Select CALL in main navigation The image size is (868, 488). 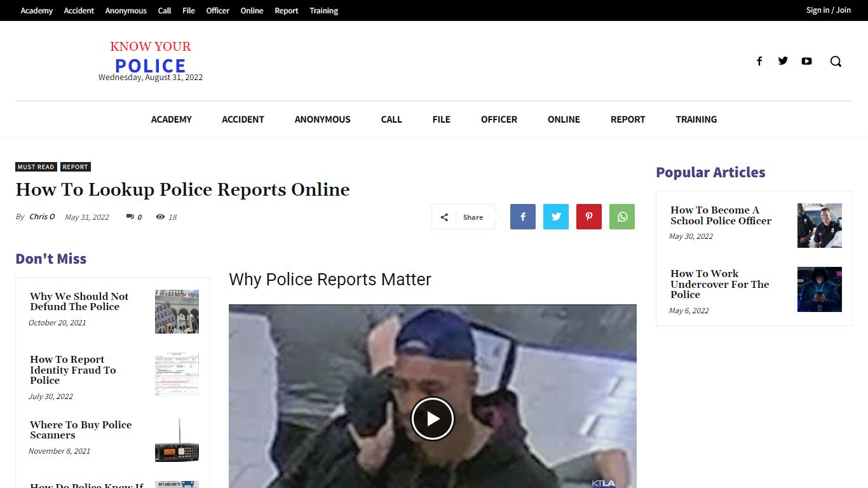(x=391, y=119)
